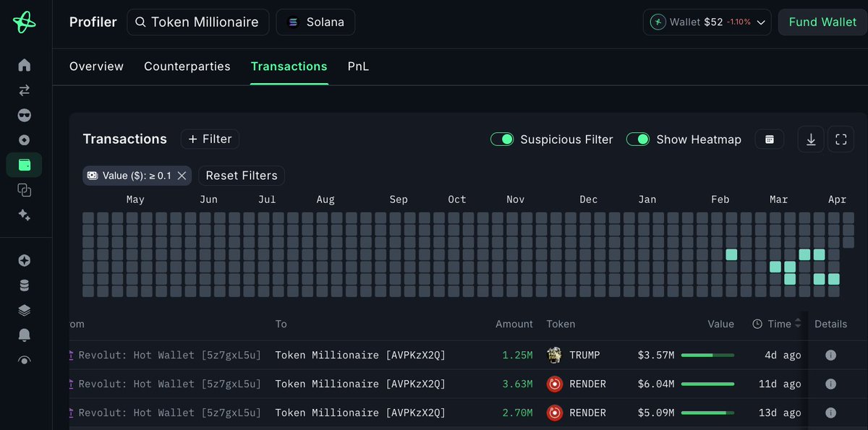The width and height of the screenshot is (868, 430).
Task: Sort transactions by the Time column
Action: (x=780, y=324)
